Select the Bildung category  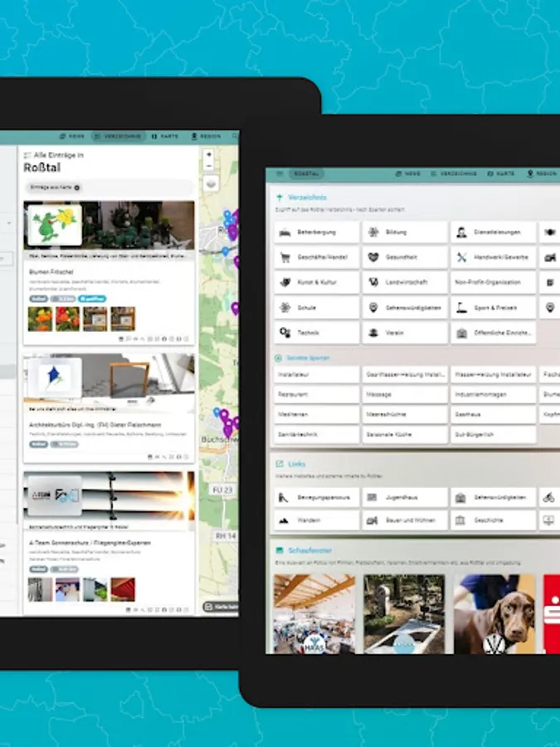pyautogui.click(x=405, y=232)
